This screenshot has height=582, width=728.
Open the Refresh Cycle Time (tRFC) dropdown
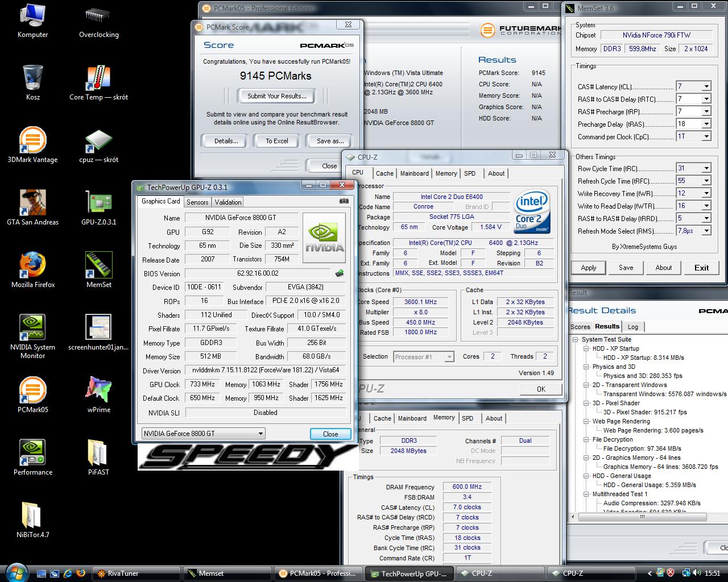click(x=706, y=181)
